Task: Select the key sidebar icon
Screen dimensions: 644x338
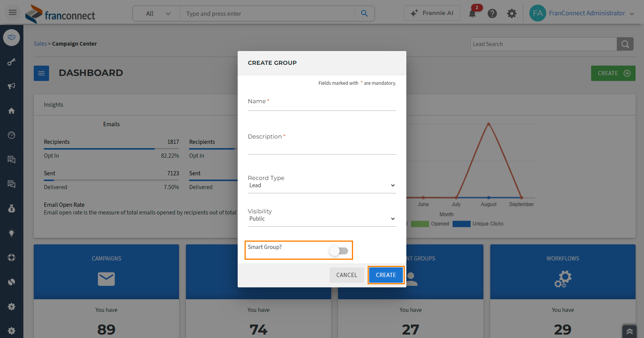Action: pyautogui.click(x=11, y=62)
